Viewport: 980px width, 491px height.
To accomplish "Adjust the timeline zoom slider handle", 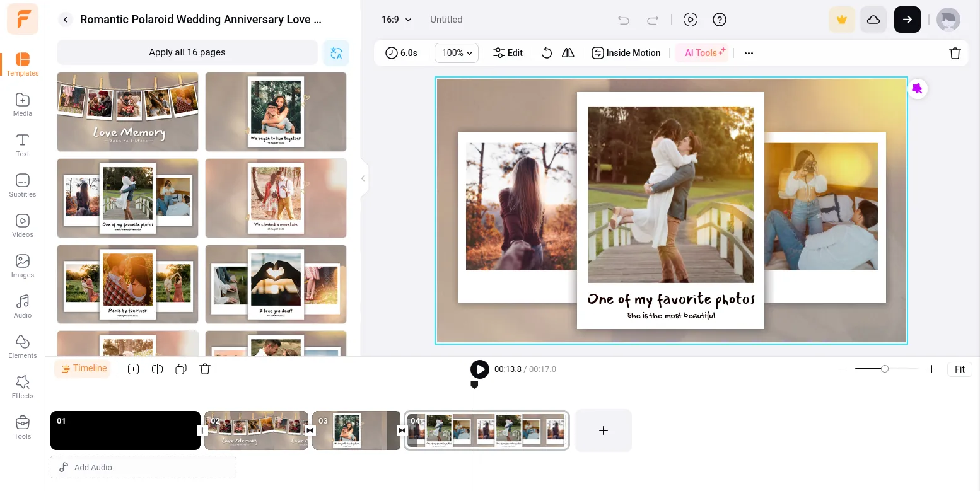I will tap(885, 369).
